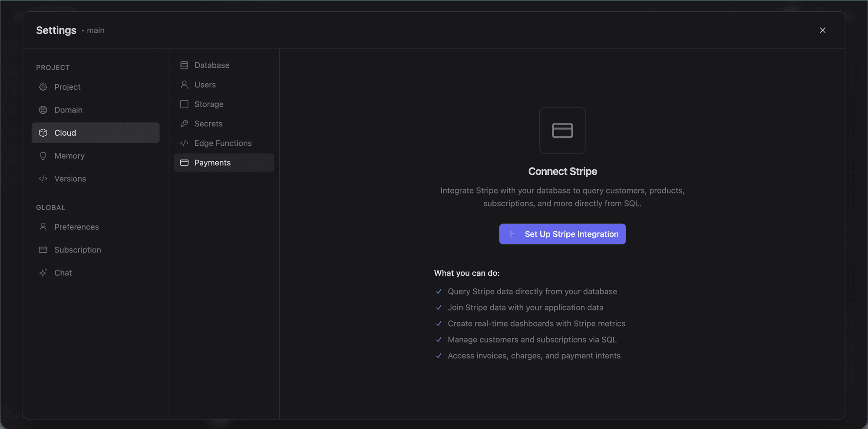Click the checkmark beside 'Query Stripe data'
868x429 pixels.
pos(439,291)
